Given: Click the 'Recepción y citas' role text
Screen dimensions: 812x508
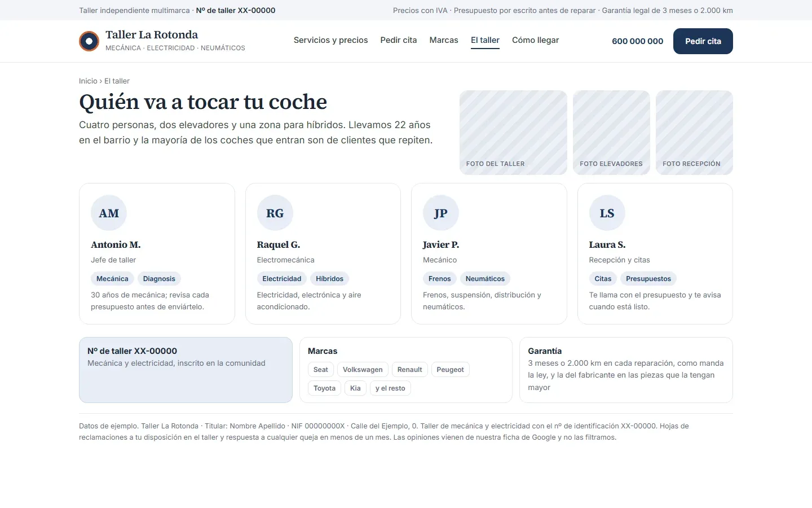Looking at the screenshot, I should 620,260.
